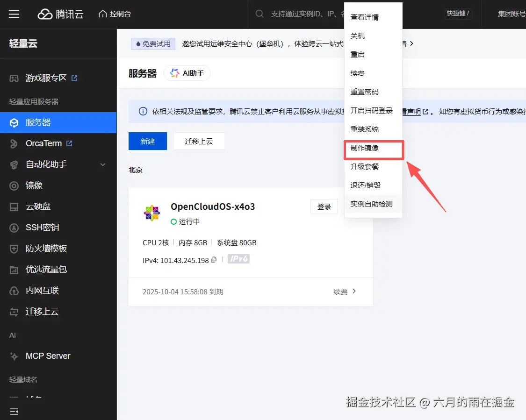Screen dimensions: 526x420
Task: Click the 镜像 sidebar icon
Action: [14, 185]
